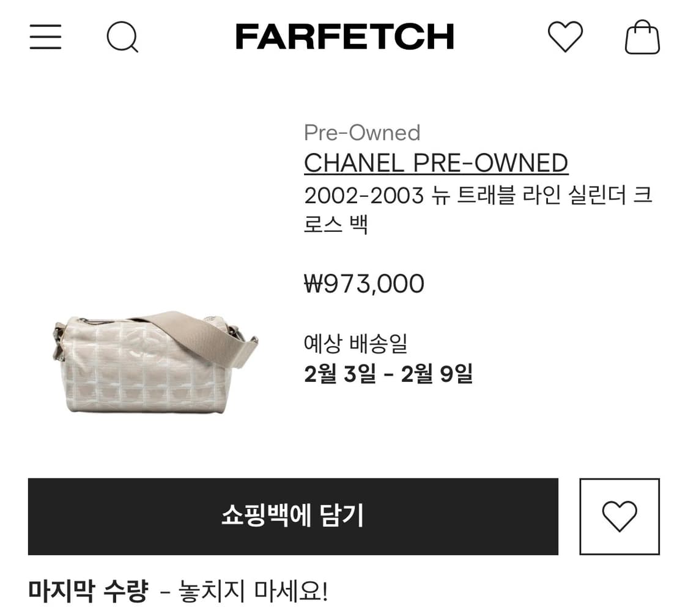Open the CHANEL PRE-OWNED brand link
Image resolution: width=688 pixels, height=616 pixels.
tap(435, 163)
